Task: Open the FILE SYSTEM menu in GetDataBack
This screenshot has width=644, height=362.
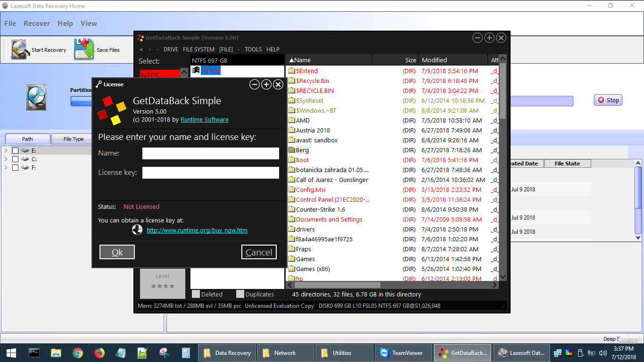Action: [198, 49]
